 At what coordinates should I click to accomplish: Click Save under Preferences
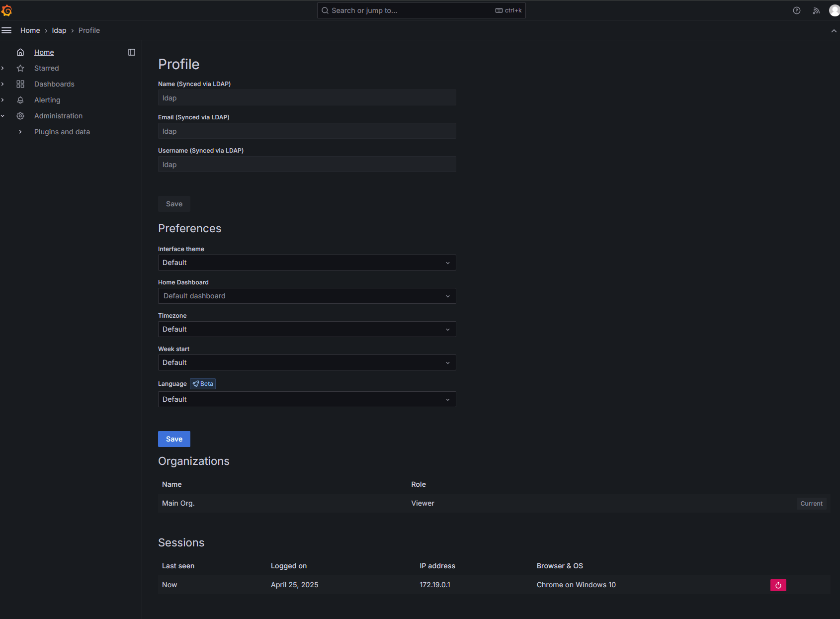coord(174,439)
